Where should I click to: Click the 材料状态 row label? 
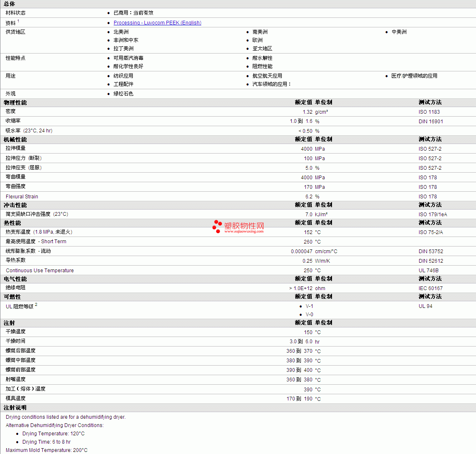click(x=15, y=13)
